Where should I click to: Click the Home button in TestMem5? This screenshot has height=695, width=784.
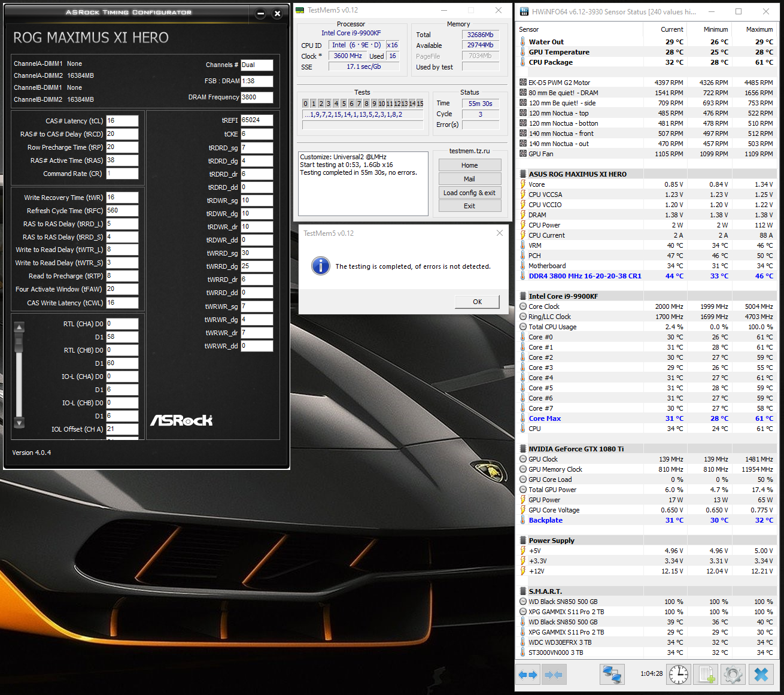(470, 165)
